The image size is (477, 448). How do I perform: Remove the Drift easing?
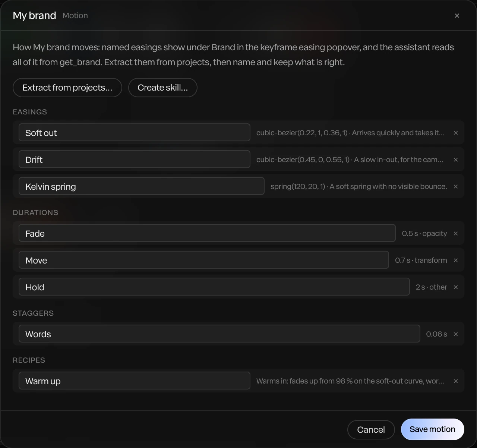(455, 160)
